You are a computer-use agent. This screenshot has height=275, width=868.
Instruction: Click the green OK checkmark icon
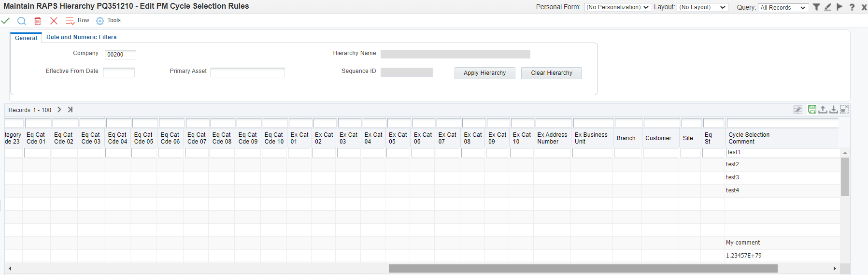5,21
